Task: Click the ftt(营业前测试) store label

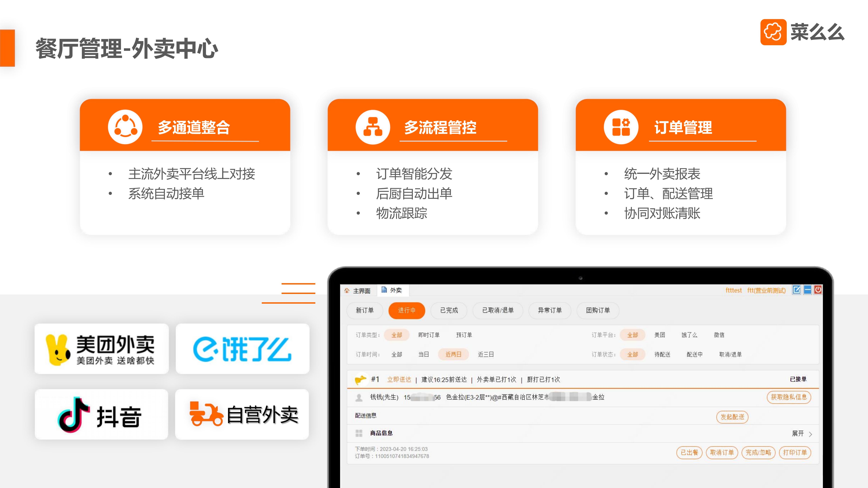Action: pyautogui.click(x=766, y=290)
